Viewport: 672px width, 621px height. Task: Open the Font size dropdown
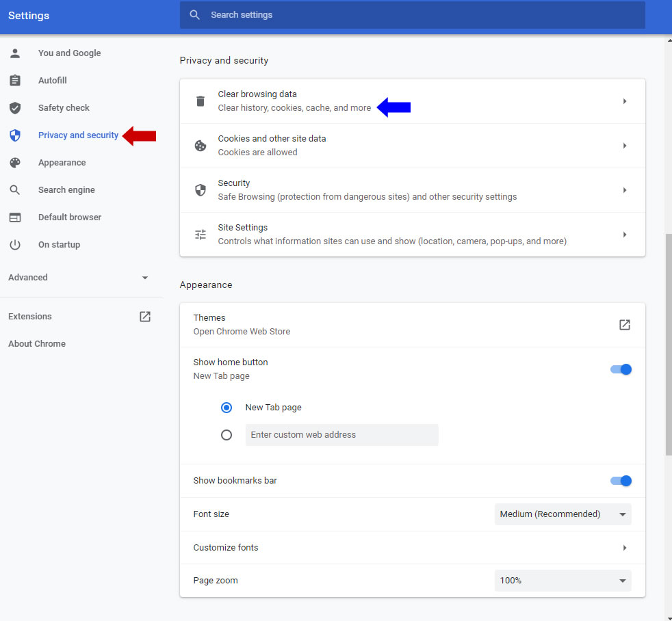pyautogui.click(x=563, y=514)
